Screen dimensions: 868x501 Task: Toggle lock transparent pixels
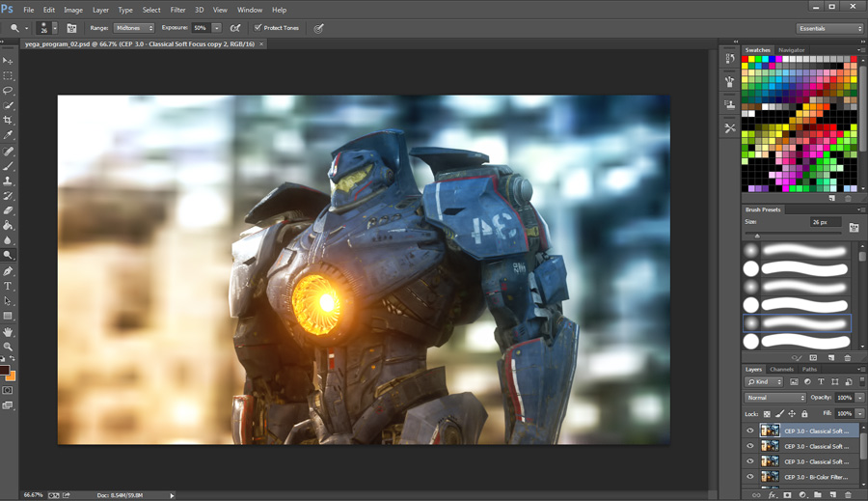(767, 414)
